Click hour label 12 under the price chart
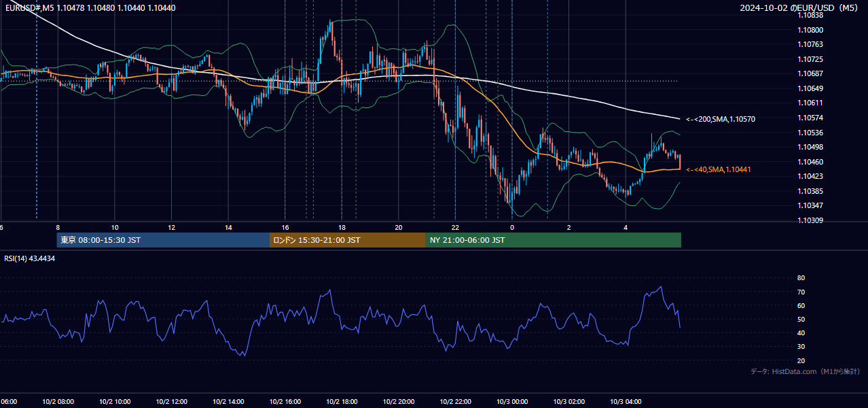Viewport: 868px width, 408px height. click(x=172, y=228)
